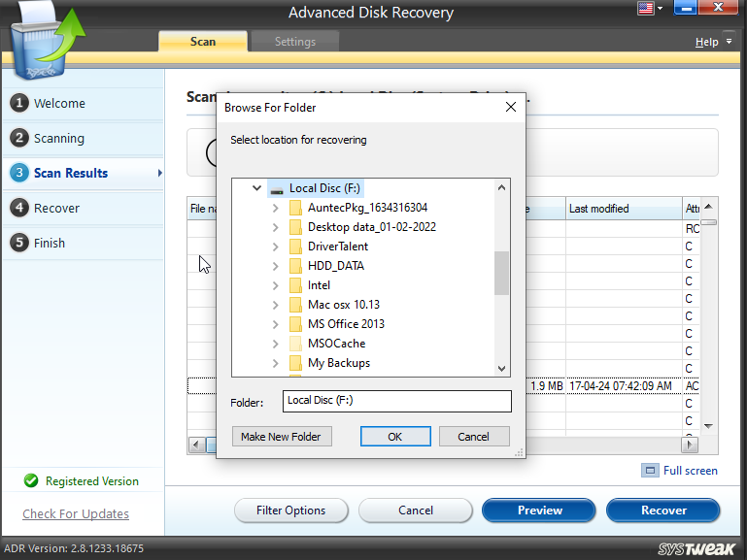This screenshot has height=560, width=747.
Task: Select the AuntecPkg_1634316304 folder name
Action: [367, 208]
